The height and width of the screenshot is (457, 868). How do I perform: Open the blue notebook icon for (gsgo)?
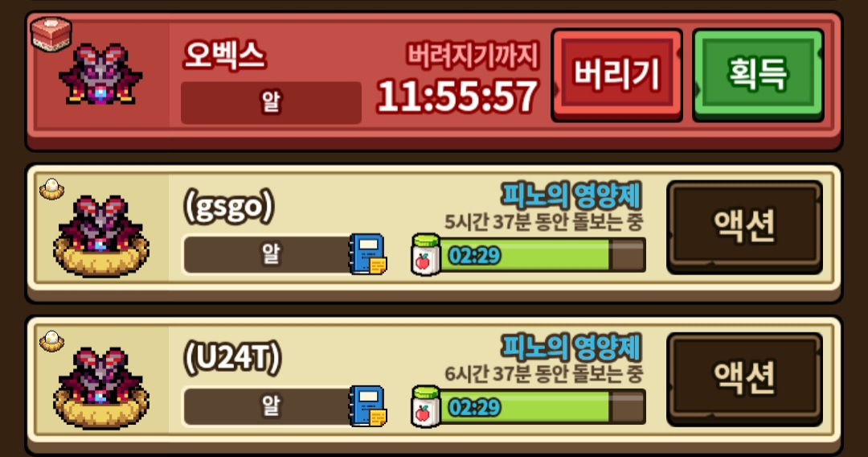click(367, 254)
